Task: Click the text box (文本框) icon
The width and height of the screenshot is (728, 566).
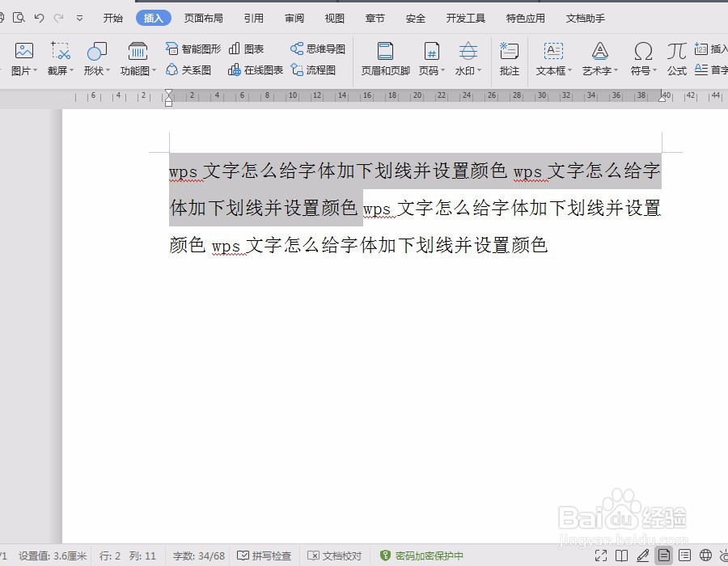Action: tap(553, 51)
